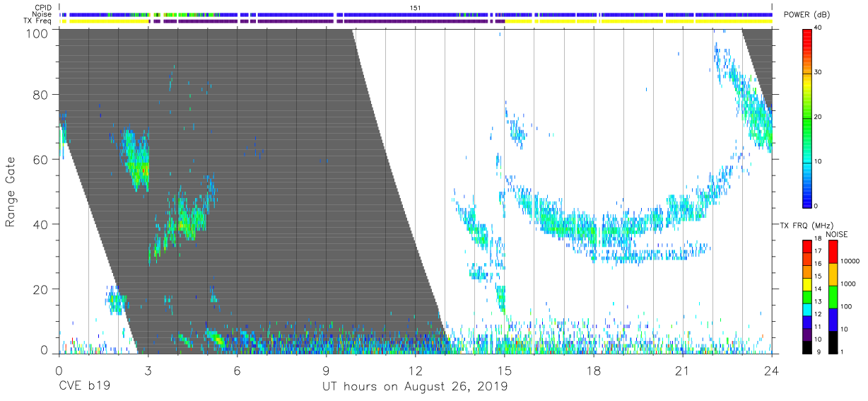Click the TX FRQ (MHz) color scale
The image size is (868, 401).
click(807, 296)
